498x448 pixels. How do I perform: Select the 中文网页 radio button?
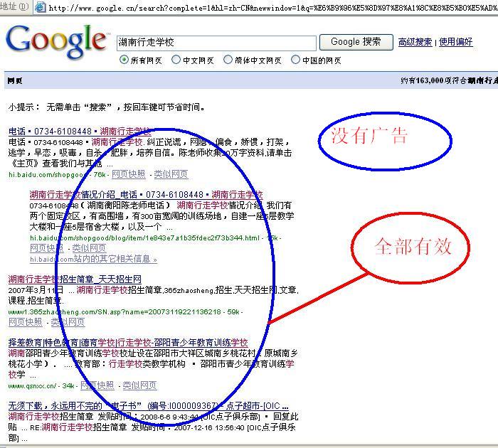[176, 60]
